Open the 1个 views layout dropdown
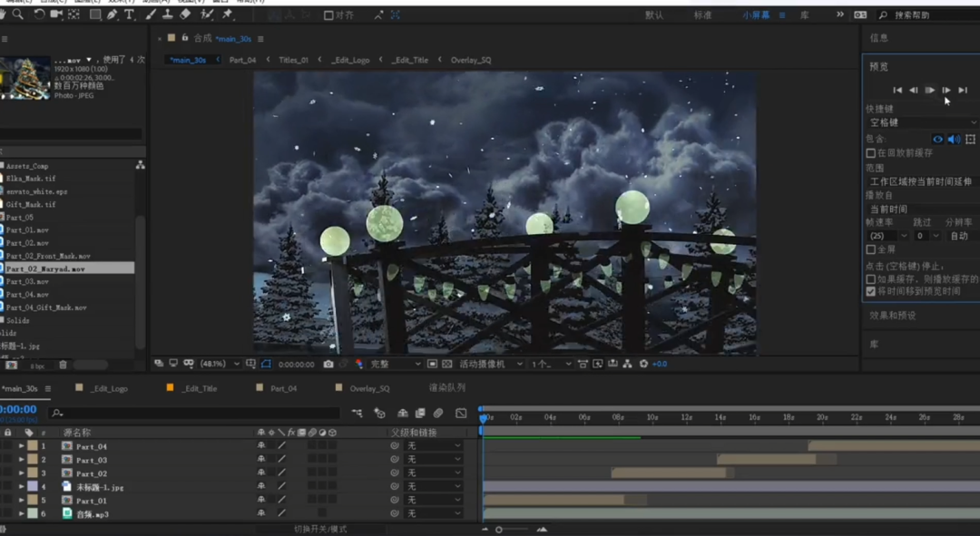Screen dimensions: 980x536 (552, 364)
